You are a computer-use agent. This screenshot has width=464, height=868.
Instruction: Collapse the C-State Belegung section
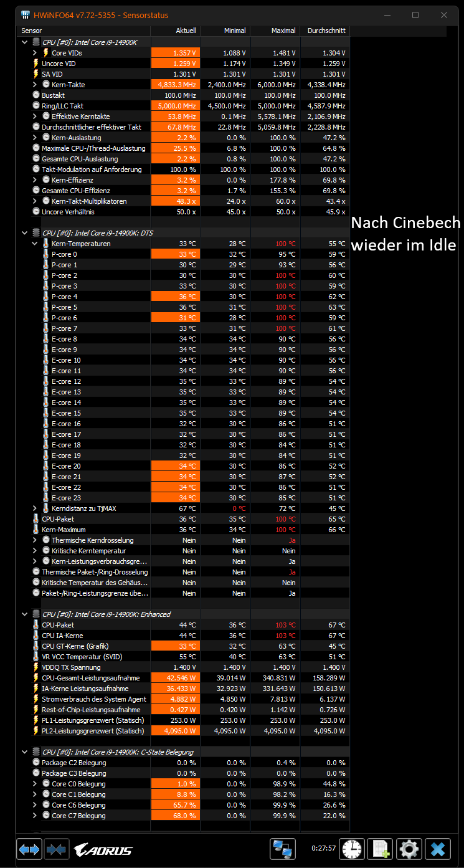(25, 752)
